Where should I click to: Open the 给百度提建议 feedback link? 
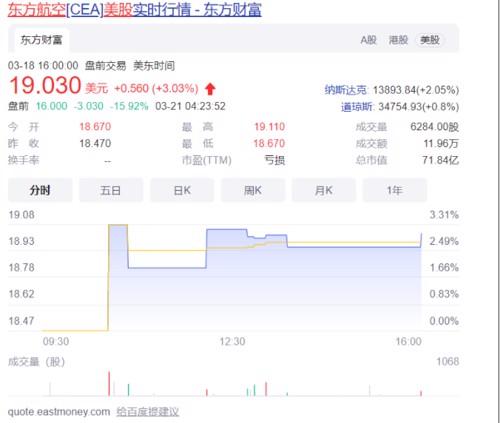pos(148,412)
